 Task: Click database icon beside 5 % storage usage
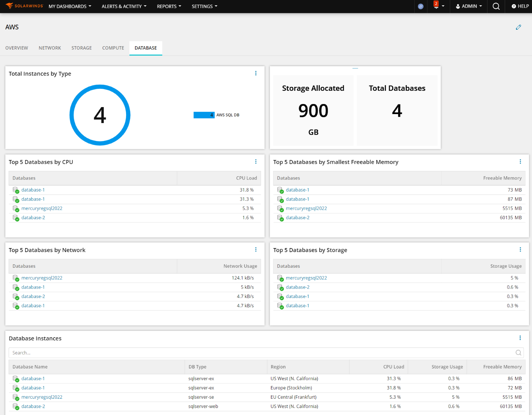click(x=280, y=278)
